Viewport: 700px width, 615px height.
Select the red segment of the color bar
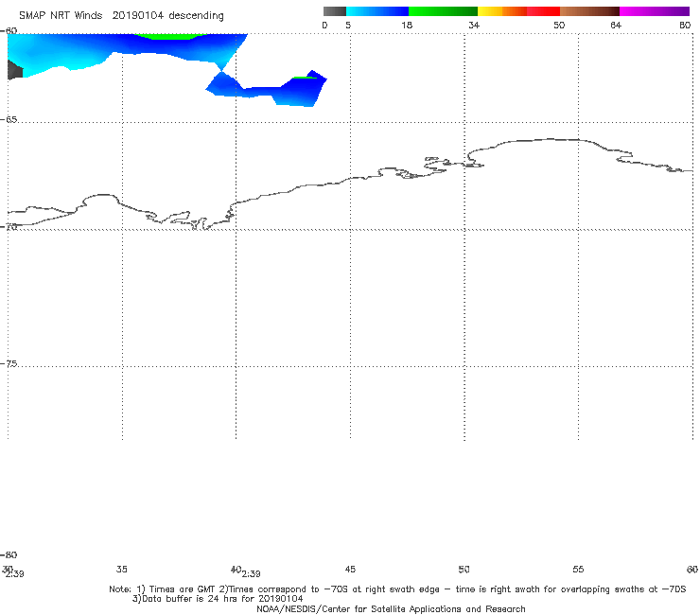pyautogui.click(x=543, y=11)
